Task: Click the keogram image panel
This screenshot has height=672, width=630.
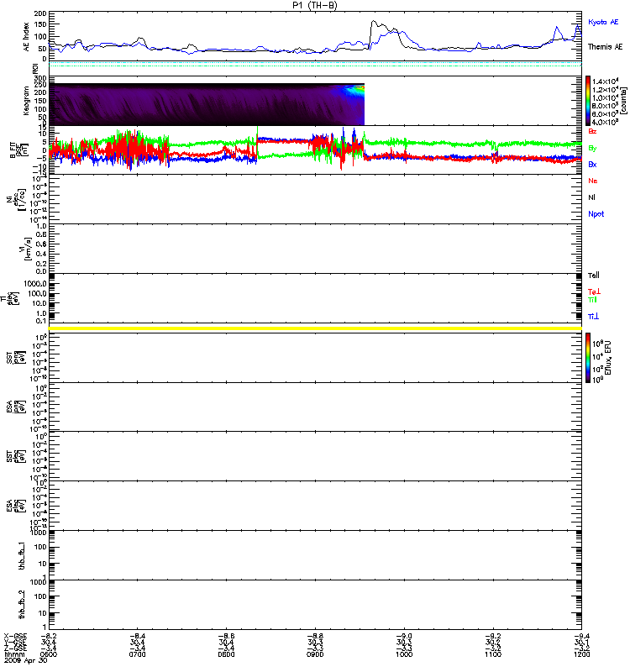Action: pos(207,104)
